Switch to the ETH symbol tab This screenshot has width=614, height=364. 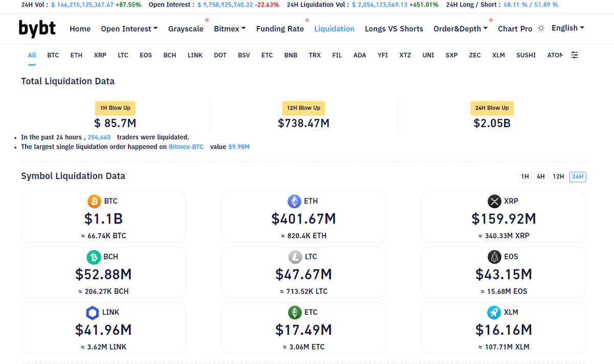(76, 55)
